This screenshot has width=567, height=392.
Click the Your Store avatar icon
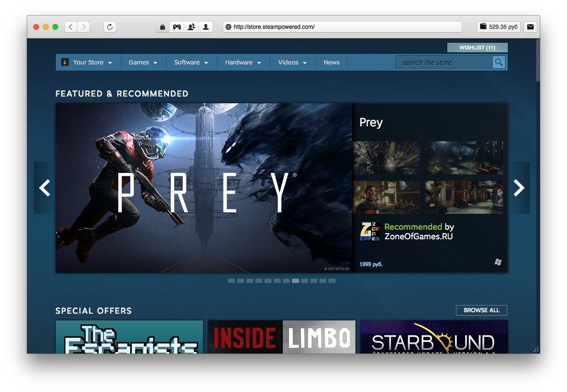[65, 62]
